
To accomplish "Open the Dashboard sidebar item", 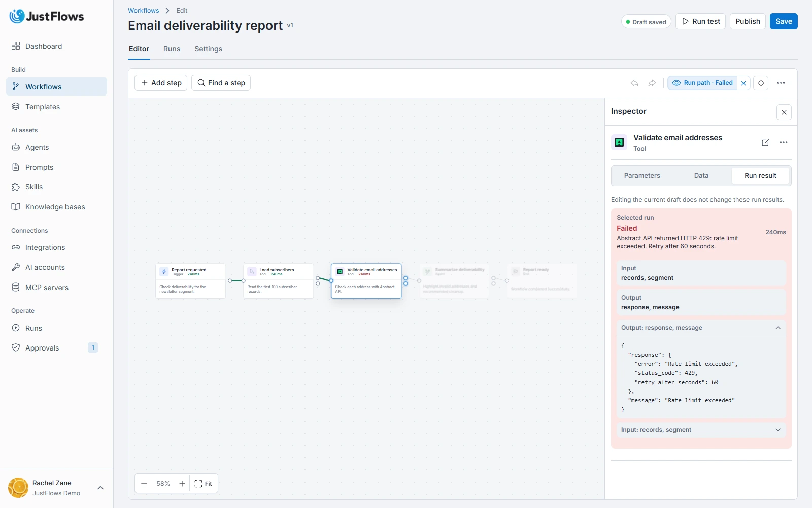I will tap(56, 46).
